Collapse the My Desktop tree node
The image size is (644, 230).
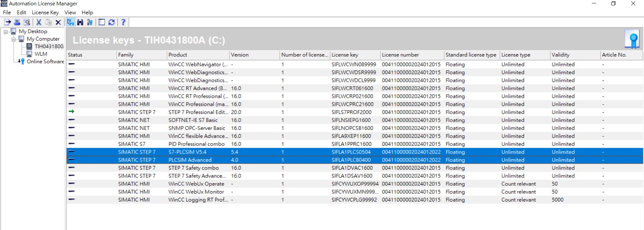(x=6, y=32)
